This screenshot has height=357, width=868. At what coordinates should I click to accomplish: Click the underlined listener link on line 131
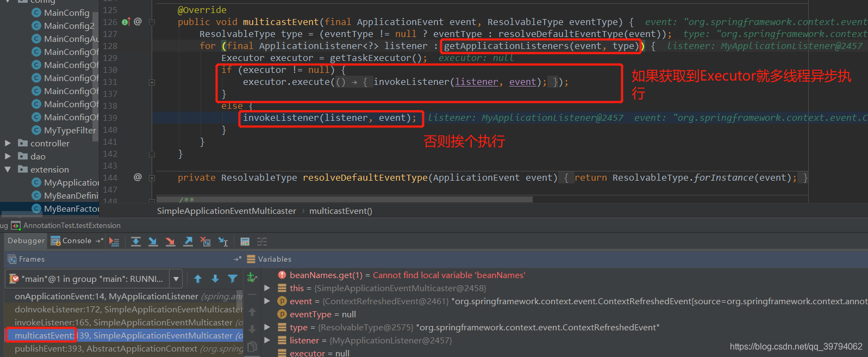pyautogui.click(x=477, y=82)
